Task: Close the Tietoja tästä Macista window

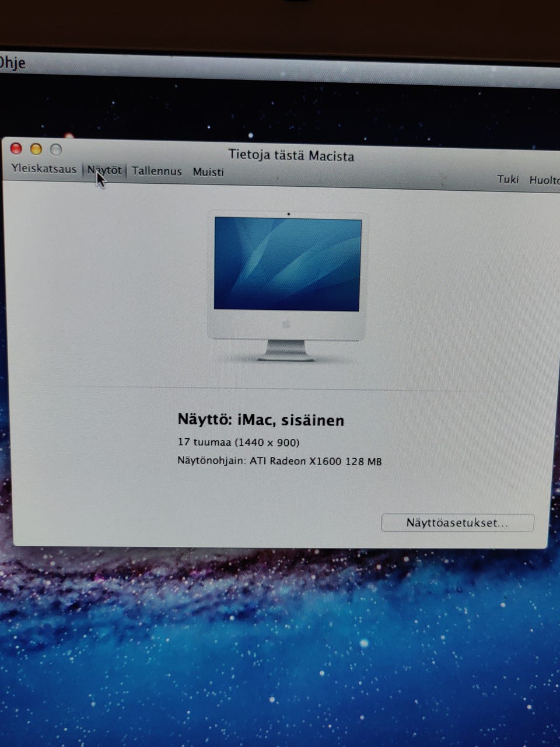Action: tap(16, 148)
